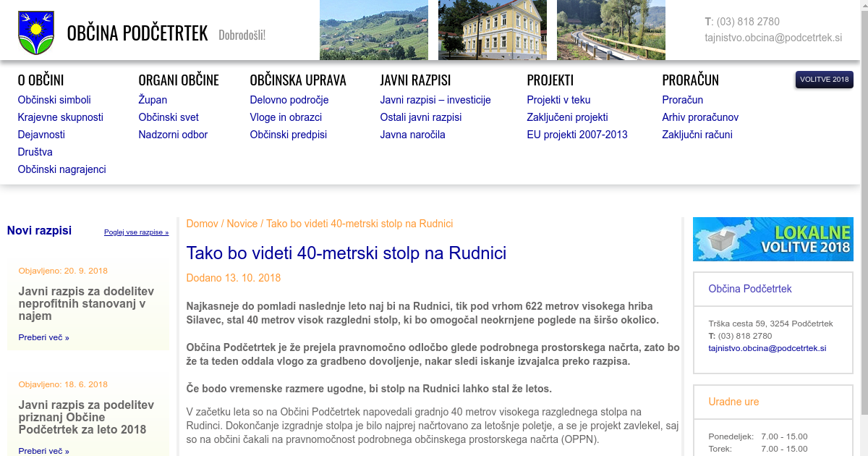Select Župan under Organi občine
The width and height of the screenshot is (868, 456).
point(153,100)
